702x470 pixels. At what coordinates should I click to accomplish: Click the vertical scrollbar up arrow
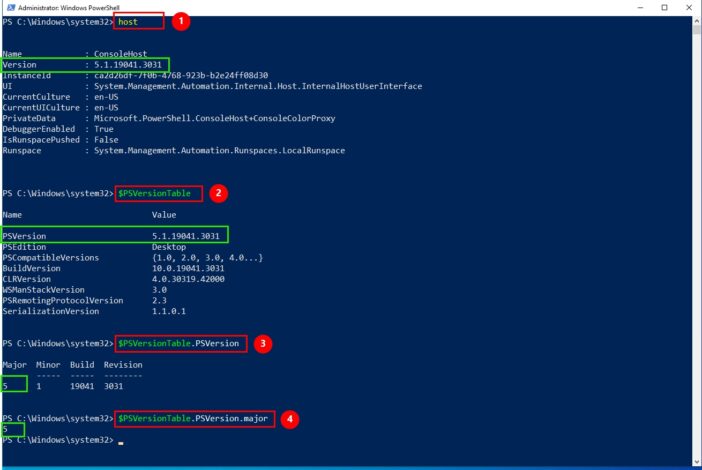tap(697, 21)
